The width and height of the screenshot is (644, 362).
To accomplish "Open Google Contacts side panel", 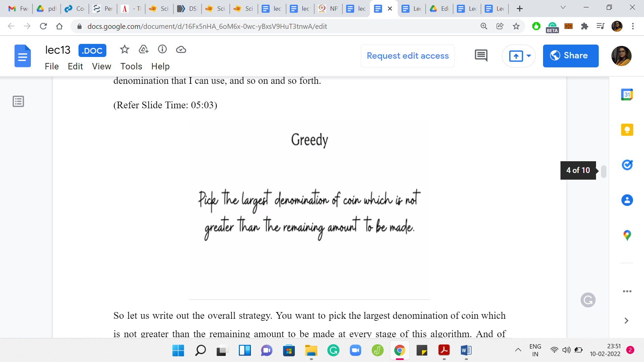I will (627, 200).
